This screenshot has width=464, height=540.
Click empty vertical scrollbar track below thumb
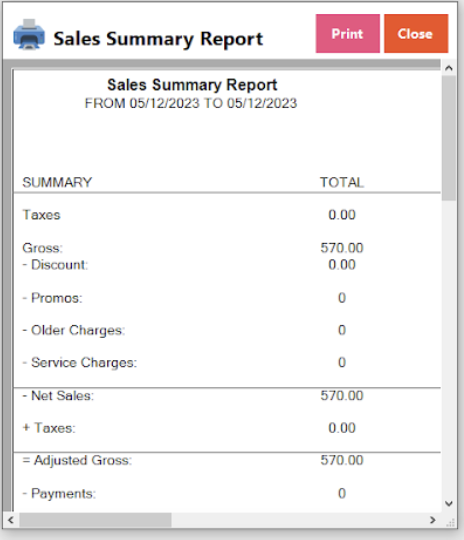click(449, 348)
